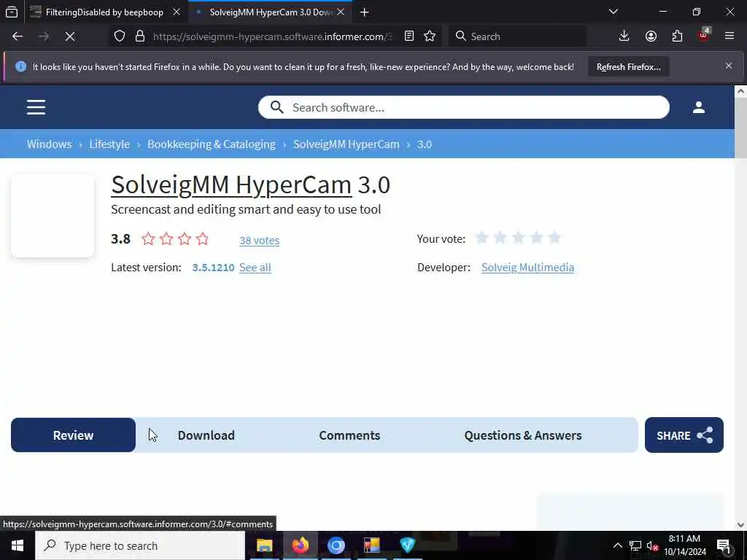Open Chromium browser taskbar icon
747x560 pixels.
pos(336,545)
